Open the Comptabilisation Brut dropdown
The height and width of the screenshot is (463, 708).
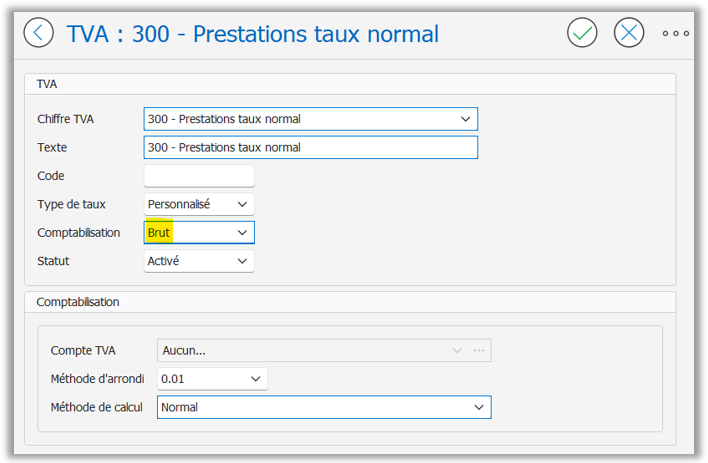199,233
